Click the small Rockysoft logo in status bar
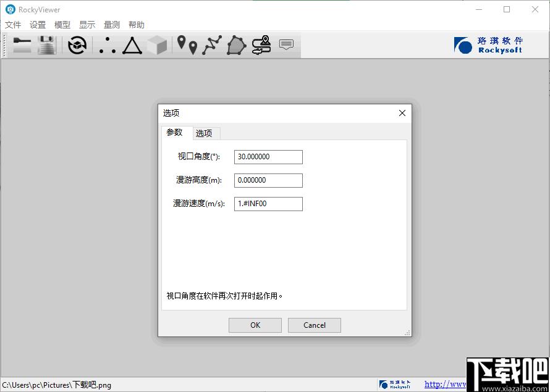550x392 pixels. pyautogui.click(x=395, y=385)
